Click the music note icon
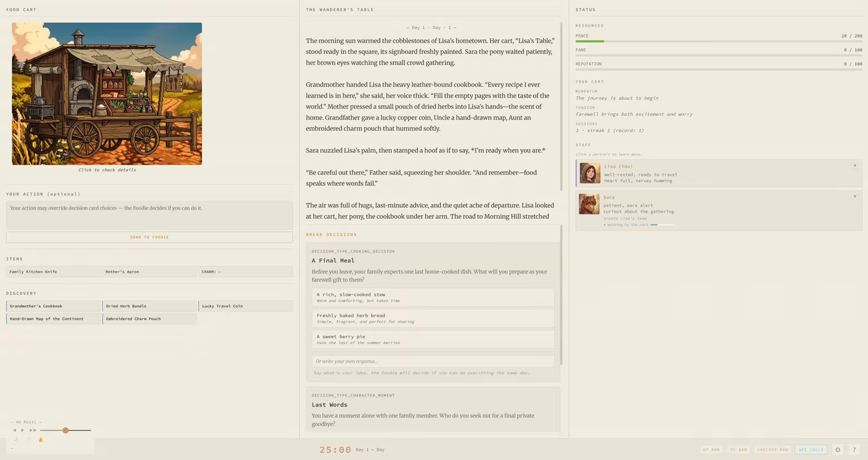Viewport: 868px width, 460px height. click(16, 439)
